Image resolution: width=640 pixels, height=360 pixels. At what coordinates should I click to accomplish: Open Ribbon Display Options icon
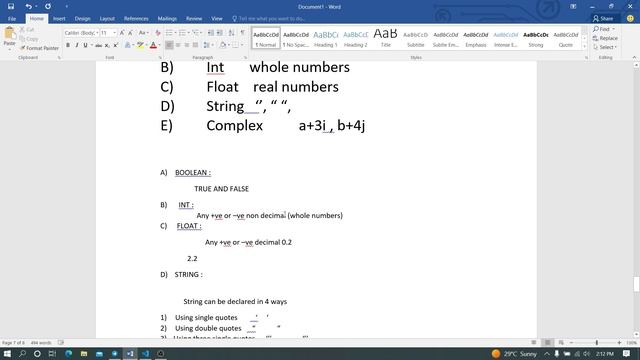pyautogui.click(x=573, y=7)
